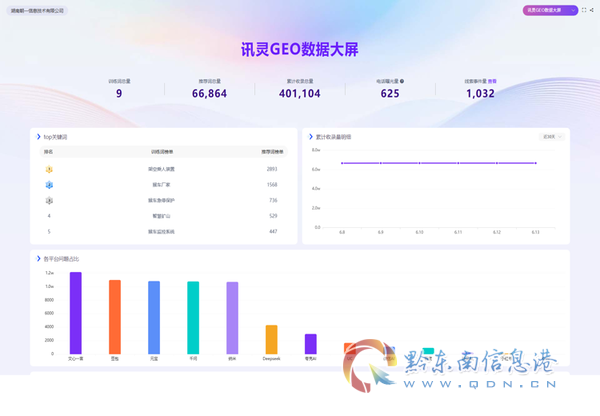Enter fullscreen mode with the expand icon

584,10
